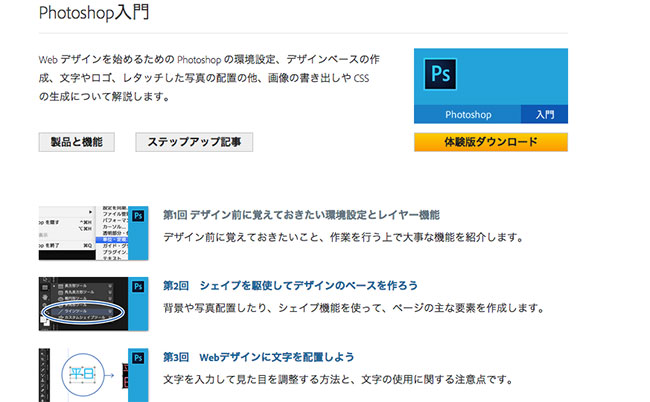Open link 第3回 Webデザインに文字を配置しよう
The height and width of the screenshot is (402, 650).
259,357
